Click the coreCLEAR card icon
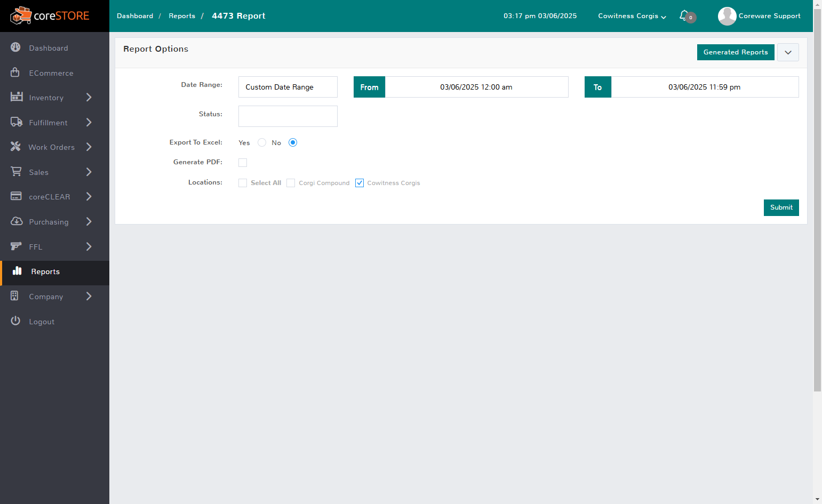The height and width of the screenshot is (504, 822). coord(17,196)
